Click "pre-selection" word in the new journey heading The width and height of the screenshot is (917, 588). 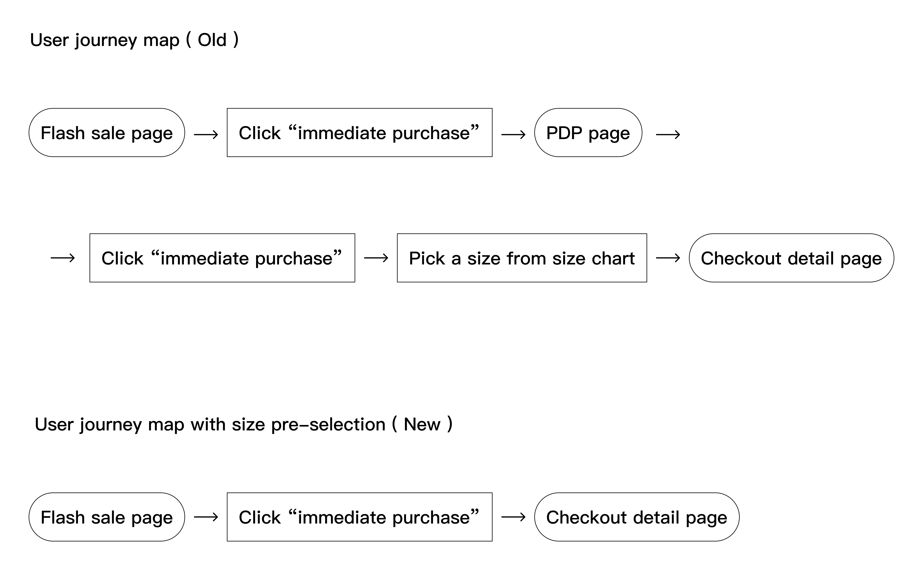(328, 425)
